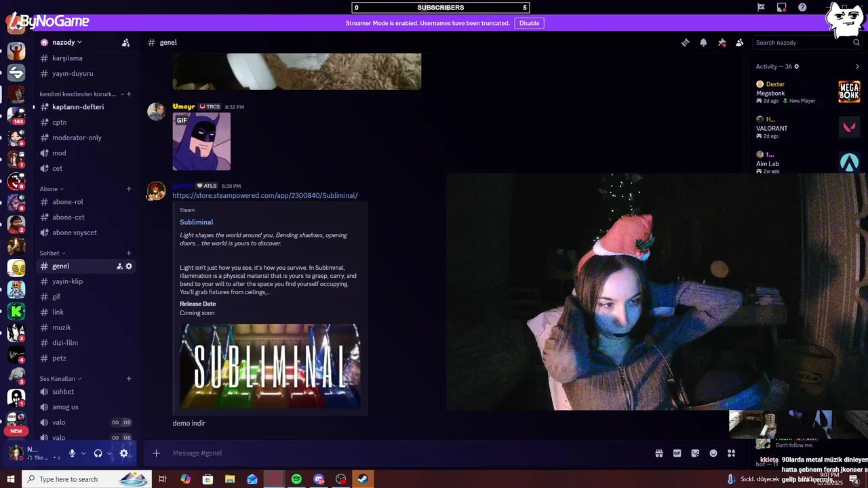Open emoji picker smiley icon
This screenshot has height=488, width=868.
click(x=713, y=453)
